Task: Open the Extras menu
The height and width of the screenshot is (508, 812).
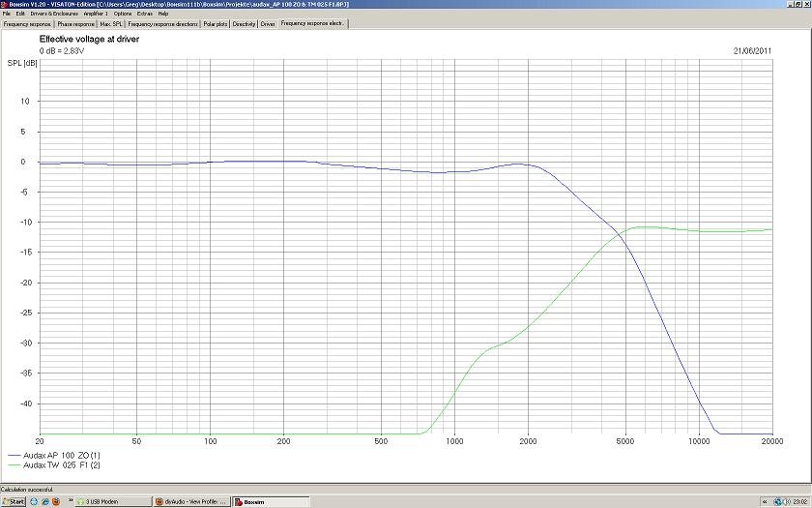Action: [x=144, y=14]
